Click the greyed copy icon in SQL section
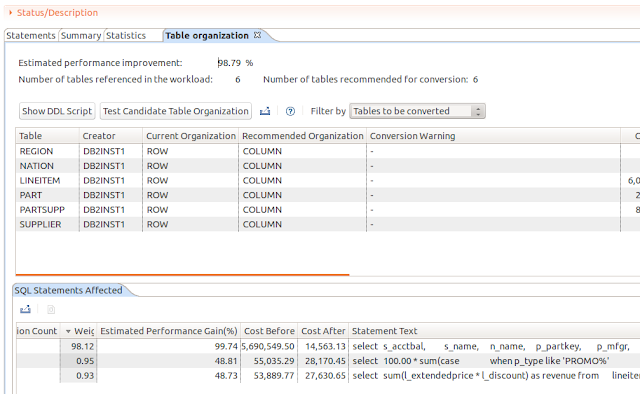640x394 pixels. (51, 309)
